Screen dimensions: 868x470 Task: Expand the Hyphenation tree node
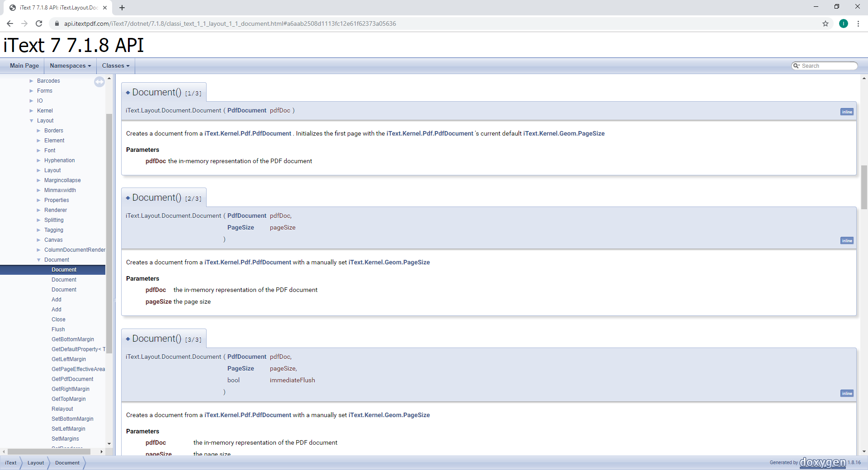[x=39, y=160]
